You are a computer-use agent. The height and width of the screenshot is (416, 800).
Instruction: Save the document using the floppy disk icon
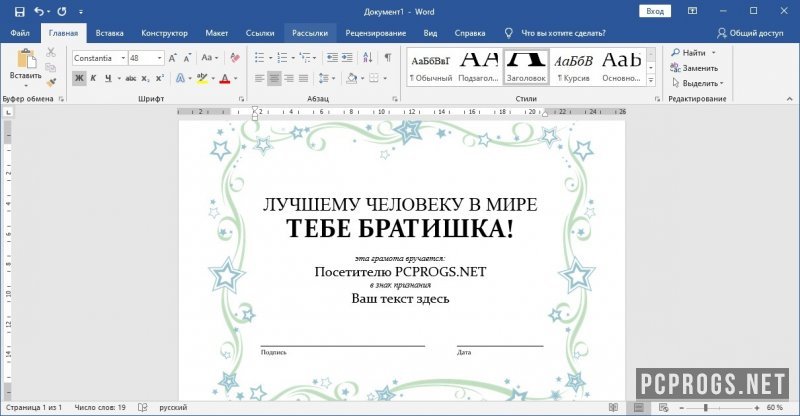pos(19,11)
